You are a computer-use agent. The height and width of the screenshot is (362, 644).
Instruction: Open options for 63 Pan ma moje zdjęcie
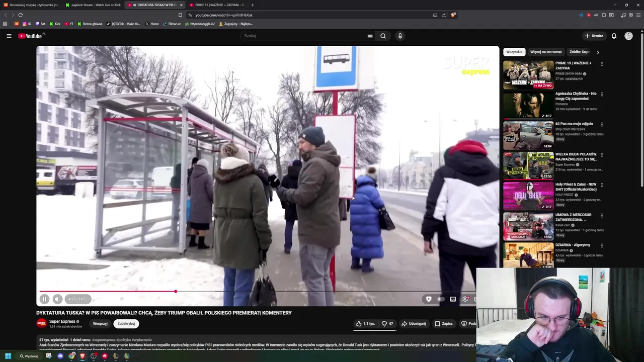click(602, 124)
